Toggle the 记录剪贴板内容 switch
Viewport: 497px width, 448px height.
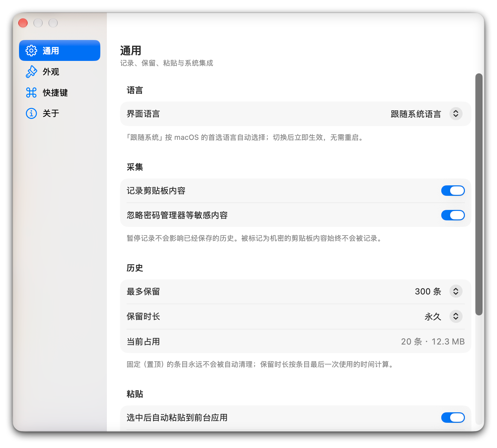(x=453, y=191)
